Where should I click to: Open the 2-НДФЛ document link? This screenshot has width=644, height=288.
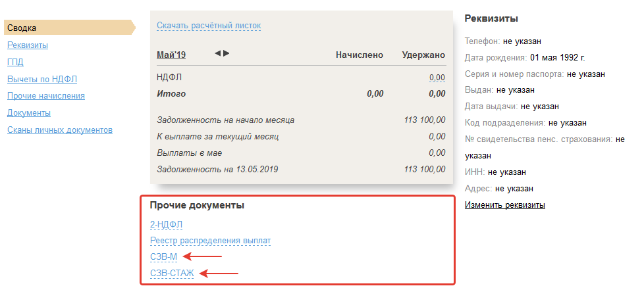(x=166, y=224)
